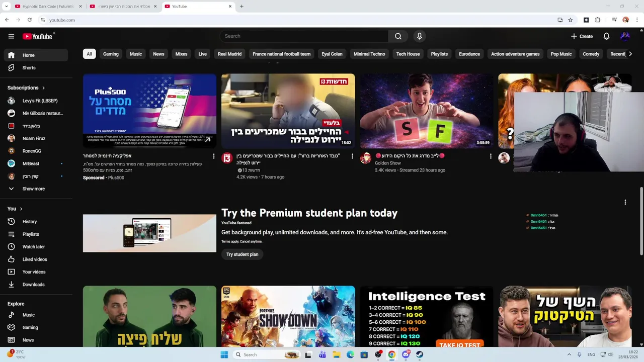644x362 pixels.
Task: Reload the page
Action: click(x=30, y=20)
